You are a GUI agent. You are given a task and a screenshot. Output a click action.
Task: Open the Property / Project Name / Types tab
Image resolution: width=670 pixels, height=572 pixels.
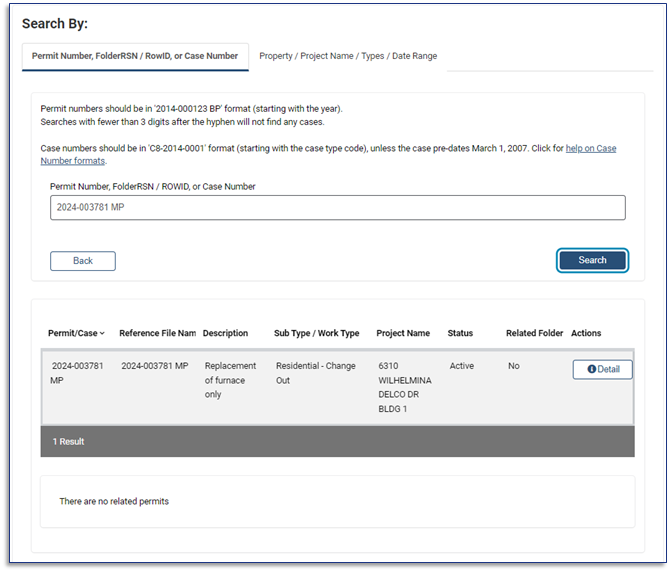[x=347, y=56]
